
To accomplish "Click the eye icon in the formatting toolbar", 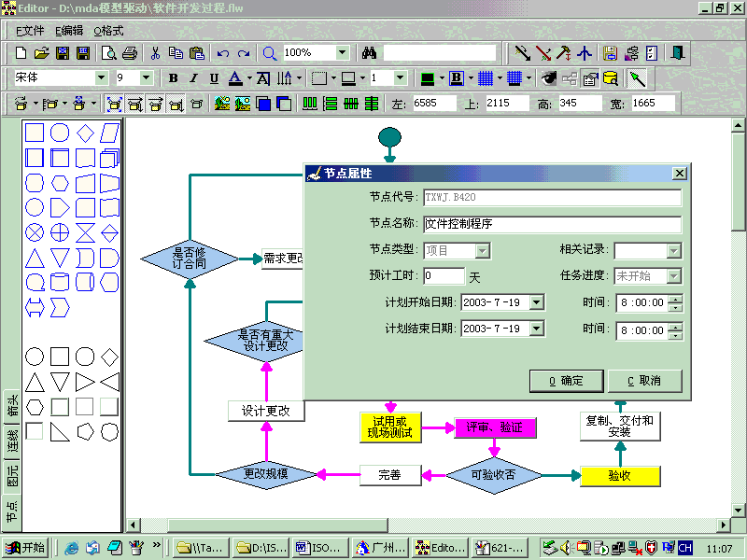I will pyautogui.click(x=548, y=78).
